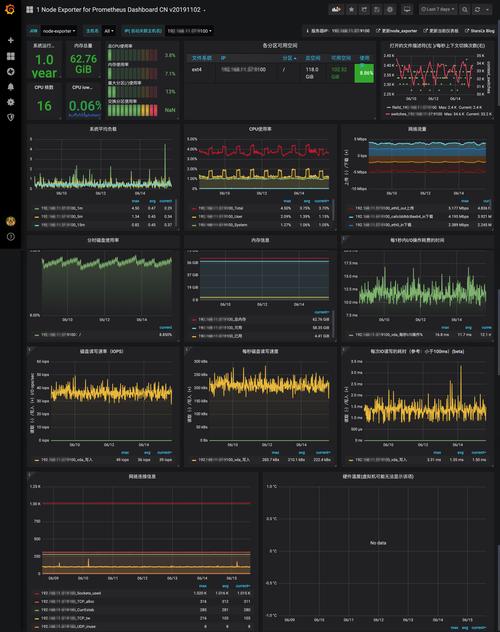Toggle the _1m series in load legend
This screenshot has width=500, height=632.
(62, 208)
